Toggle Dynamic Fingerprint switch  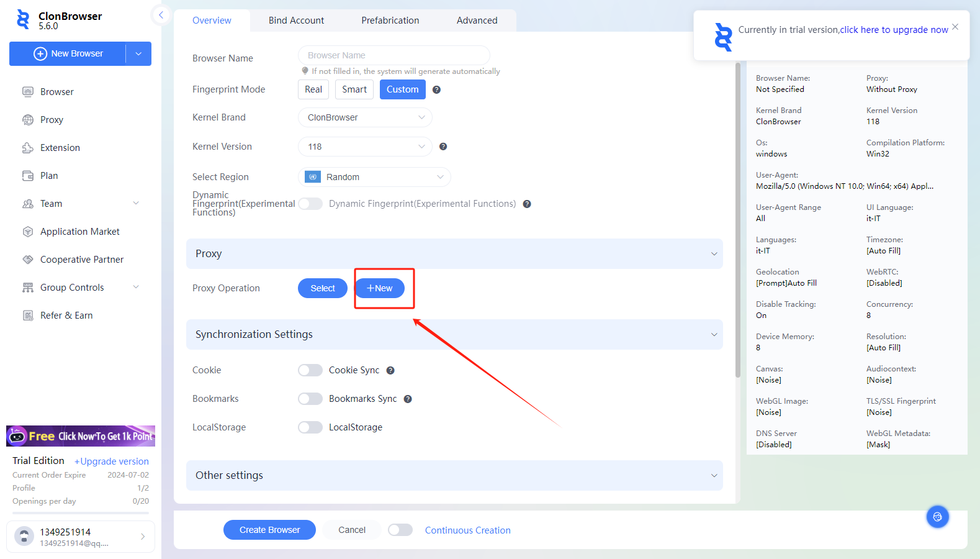pos(310,204)
